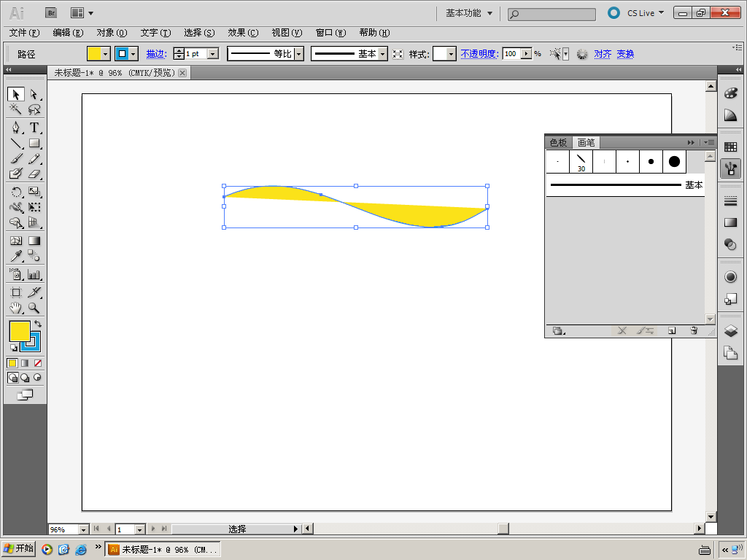747x560 pixels.
Task: Set paint mode to Gradient
Action: (x=25, y=363)
